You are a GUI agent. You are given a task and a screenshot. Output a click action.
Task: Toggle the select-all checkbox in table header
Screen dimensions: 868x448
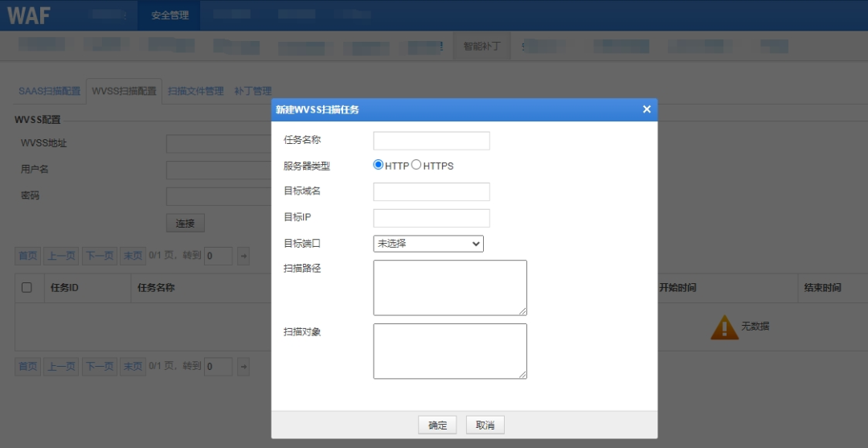coord(27,287)
